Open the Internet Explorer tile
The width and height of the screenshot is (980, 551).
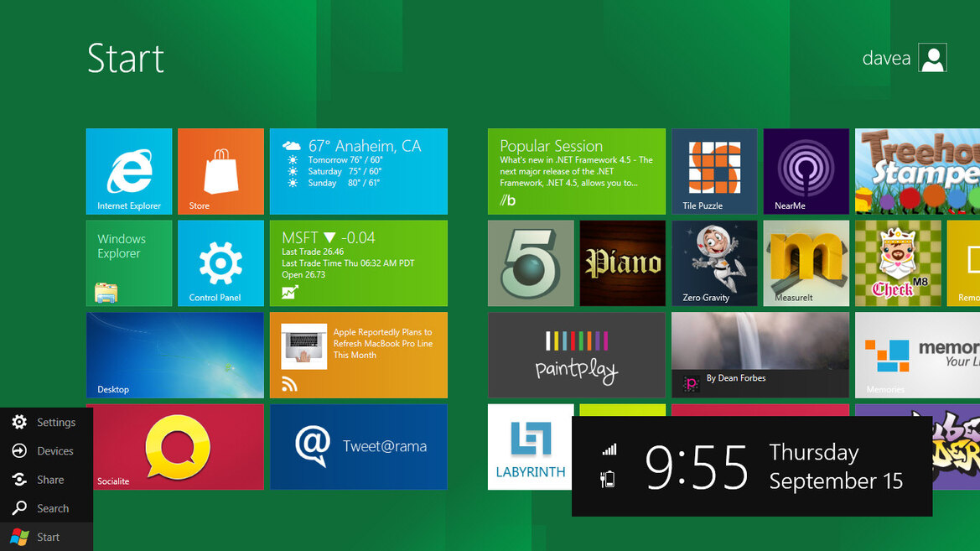(129, 171)
